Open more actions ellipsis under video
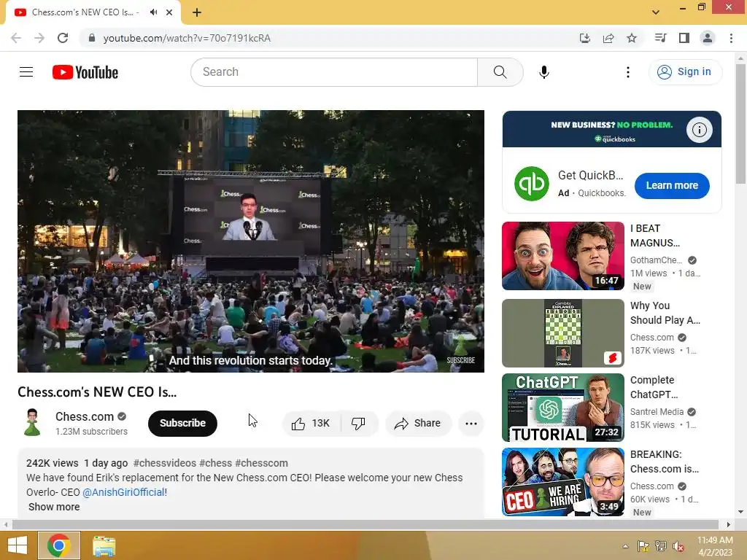The image size is (747, 560). click(x=471, y=424)
